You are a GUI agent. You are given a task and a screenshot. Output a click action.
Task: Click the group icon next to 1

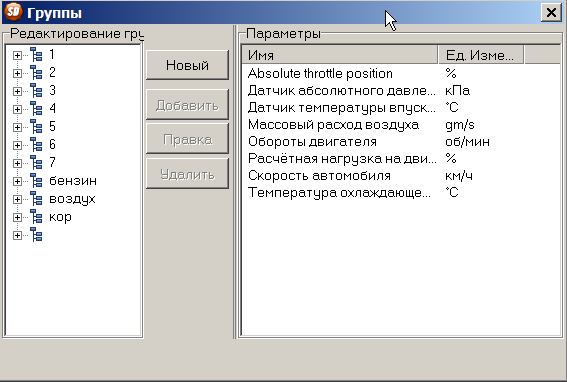[36, 55]
